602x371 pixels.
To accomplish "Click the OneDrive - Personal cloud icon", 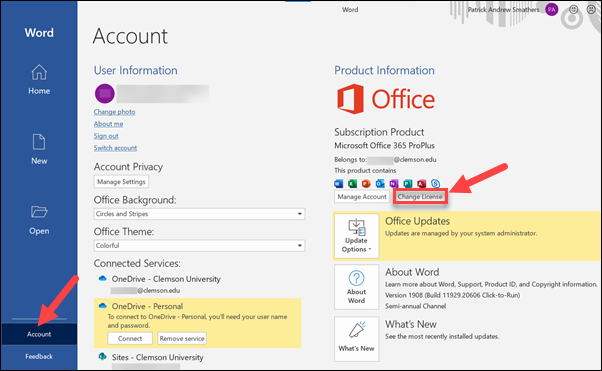I will [x=102, y=306].
